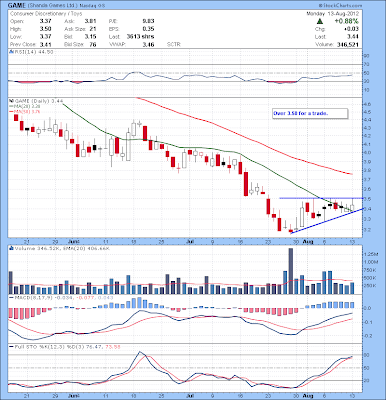Click the small icon before RSI(14) label
Screen dimensions: 386x400
coord(11,52)
